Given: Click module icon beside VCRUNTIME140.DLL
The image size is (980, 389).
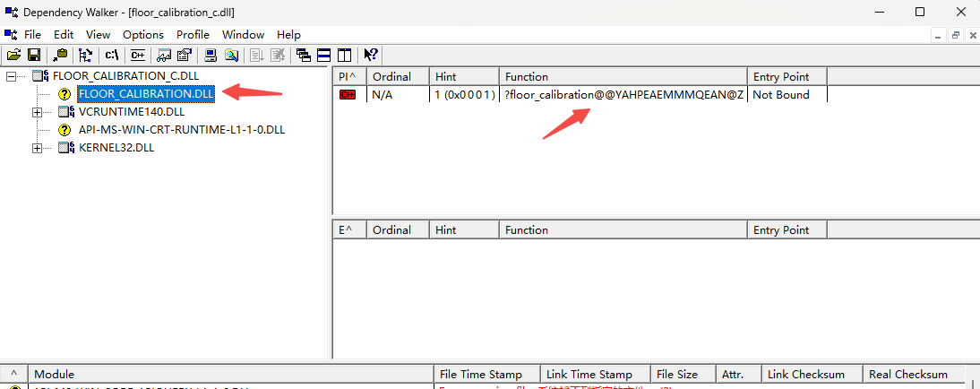Looking at the screenshot, I should [x=66, y=112].
